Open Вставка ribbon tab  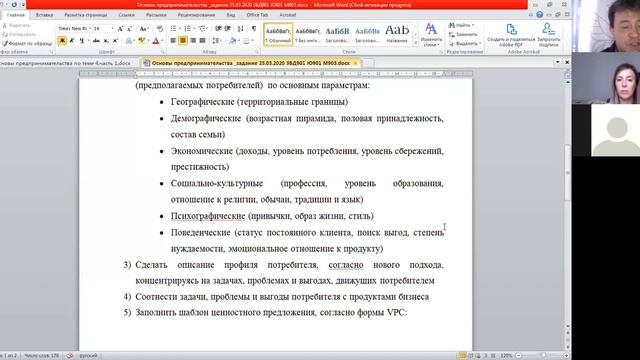pyautogui.click(x=44, y=15)
